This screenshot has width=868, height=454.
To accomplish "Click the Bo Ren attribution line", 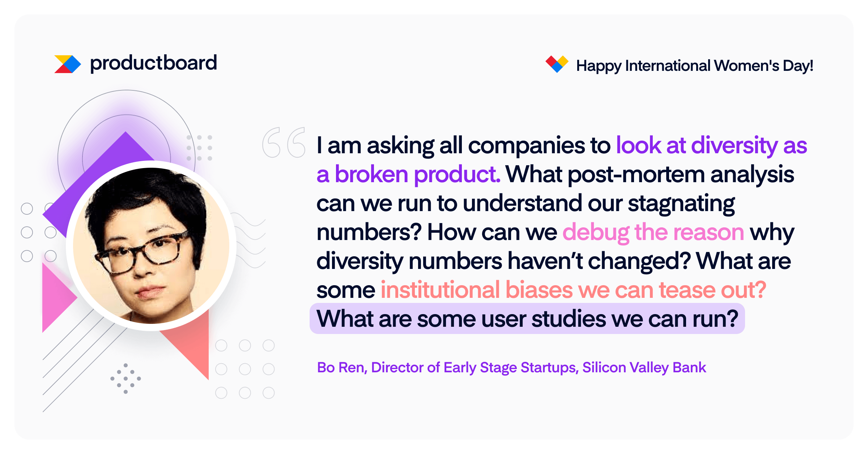I will [x=511, y=368].
